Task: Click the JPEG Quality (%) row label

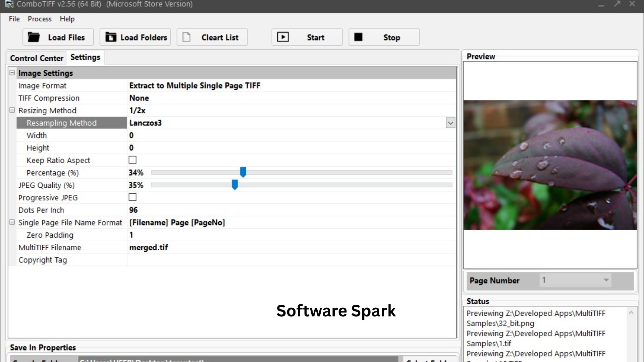Action: click(47, 185)
